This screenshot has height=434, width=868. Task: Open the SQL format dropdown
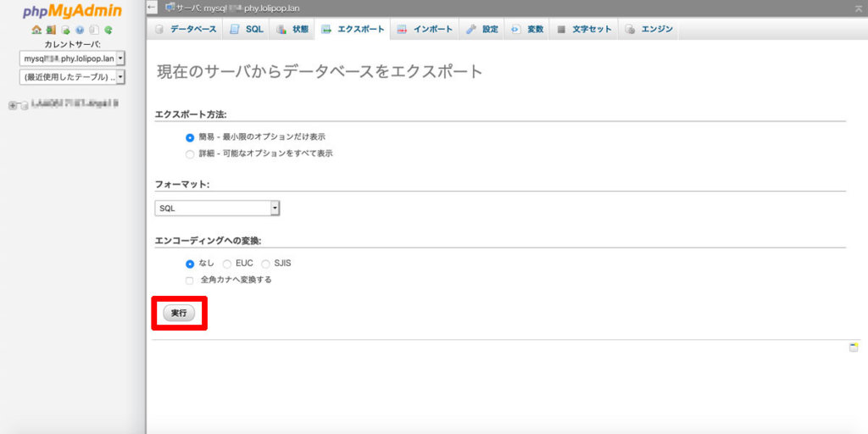(217, 209)
